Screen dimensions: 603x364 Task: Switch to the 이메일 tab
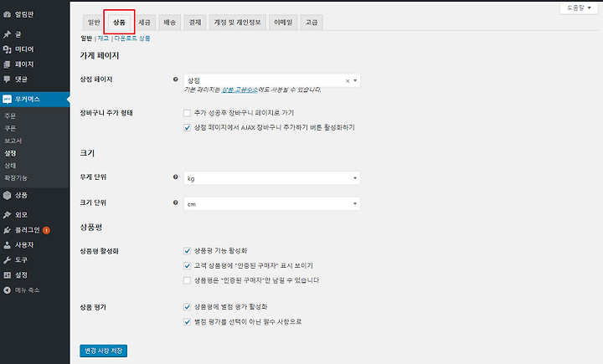pos(283,23)
